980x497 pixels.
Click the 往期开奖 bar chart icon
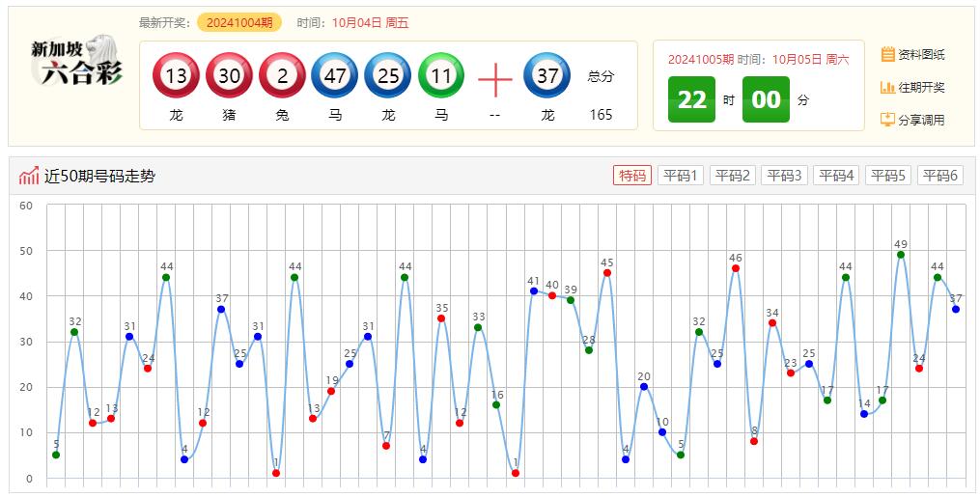click(888, 88)
